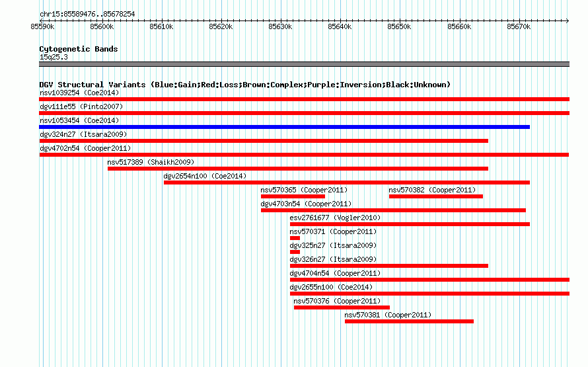The width and height of the screenshot is (588, 367).
Task: Click the red bar under dgv324n27
Action: click(264, 141)
